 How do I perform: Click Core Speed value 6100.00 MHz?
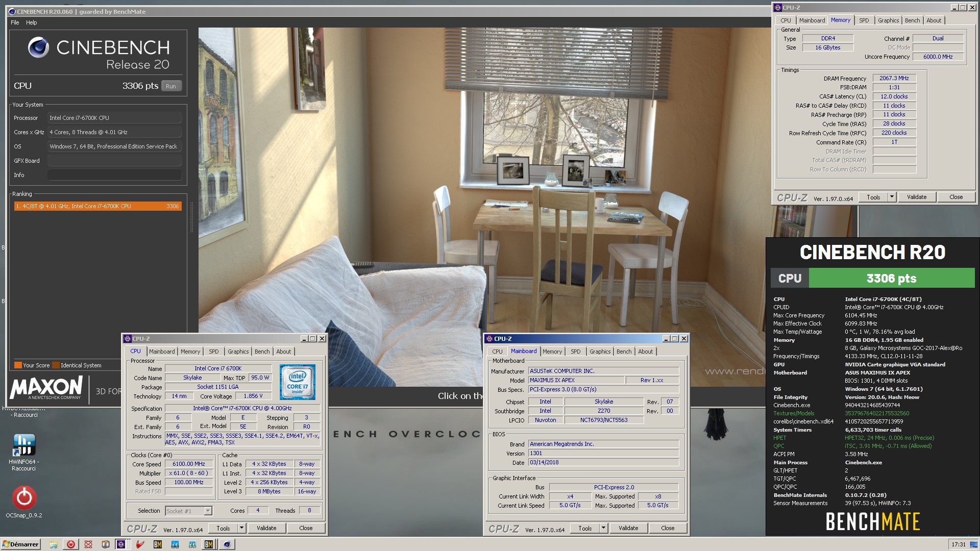[189, 464]
